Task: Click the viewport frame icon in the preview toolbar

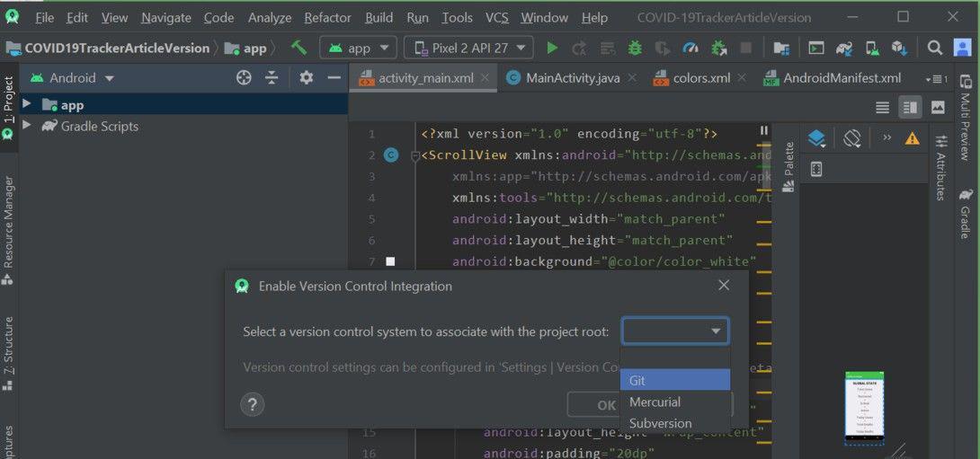Action: pos(816,169)
